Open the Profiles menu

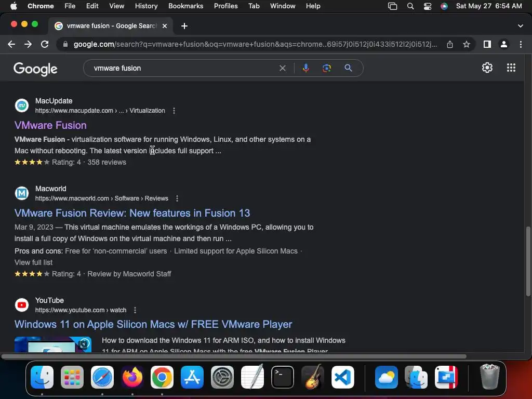tap(225, 6)
